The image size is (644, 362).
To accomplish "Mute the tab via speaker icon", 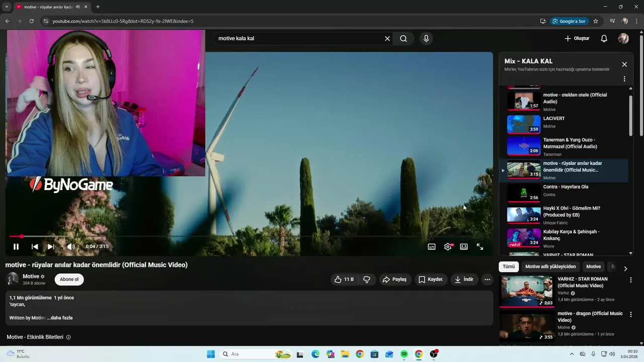I will click(x=77, y=7).
